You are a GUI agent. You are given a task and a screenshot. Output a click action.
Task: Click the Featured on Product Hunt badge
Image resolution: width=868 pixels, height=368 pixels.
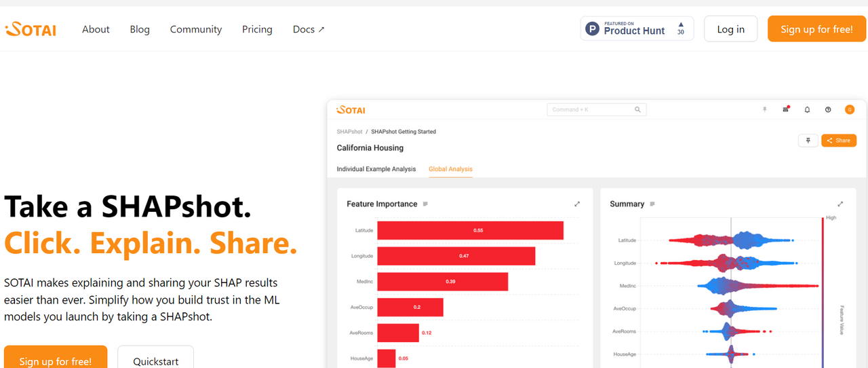pyautogui.click(x=637, y=29)
